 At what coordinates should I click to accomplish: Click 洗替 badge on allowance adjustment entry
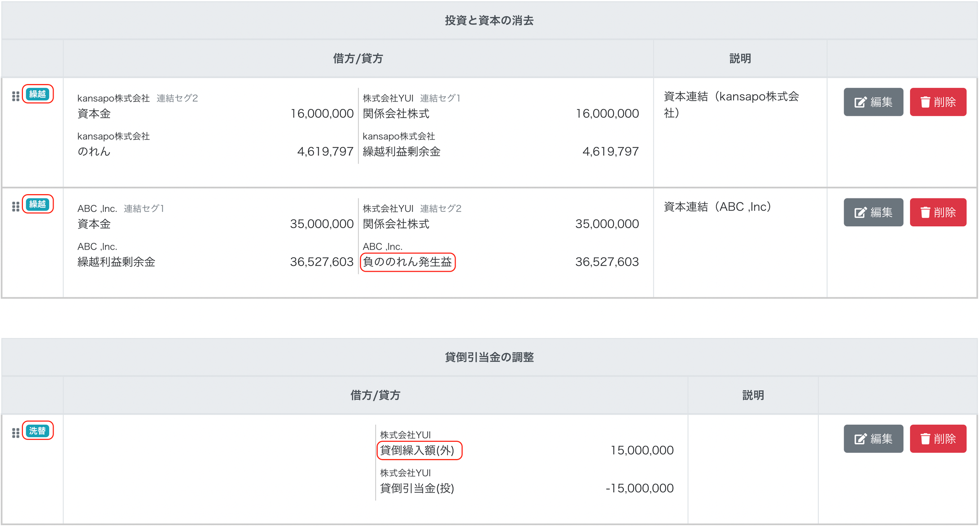click(37, 431)
